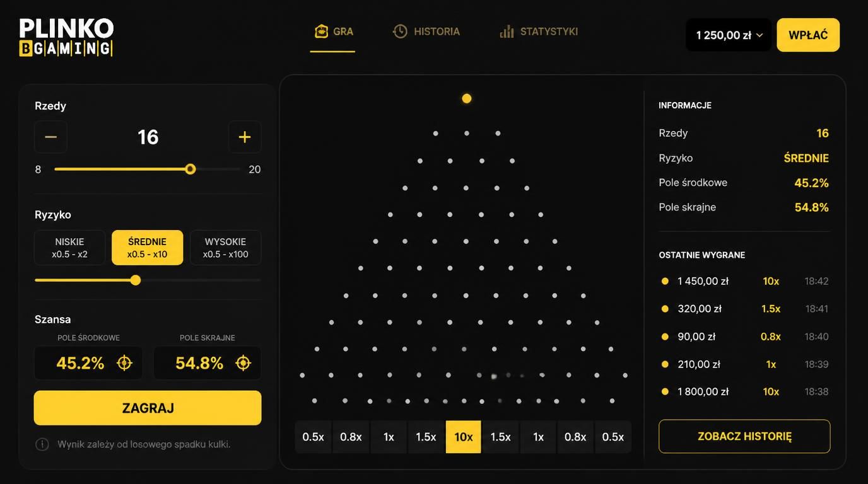Click the HISTORIA clock icon
Image resolution: width=868 pixels, height=484 pixels.
pos(400,31)
